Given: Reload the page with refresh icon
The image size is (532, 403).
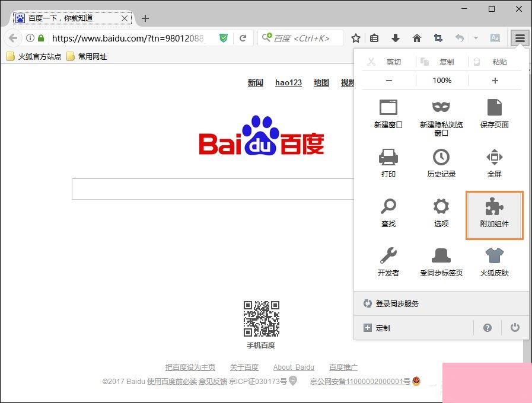Looking at the screenshot, I should point(243,38).
